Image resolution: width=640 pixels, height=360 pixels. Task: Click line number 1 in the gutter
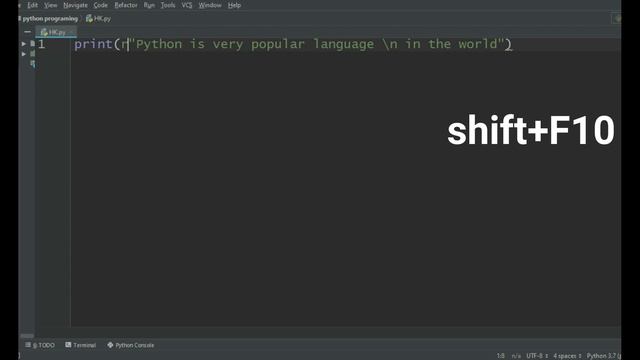pyautogui.click(x=41, y=44)
